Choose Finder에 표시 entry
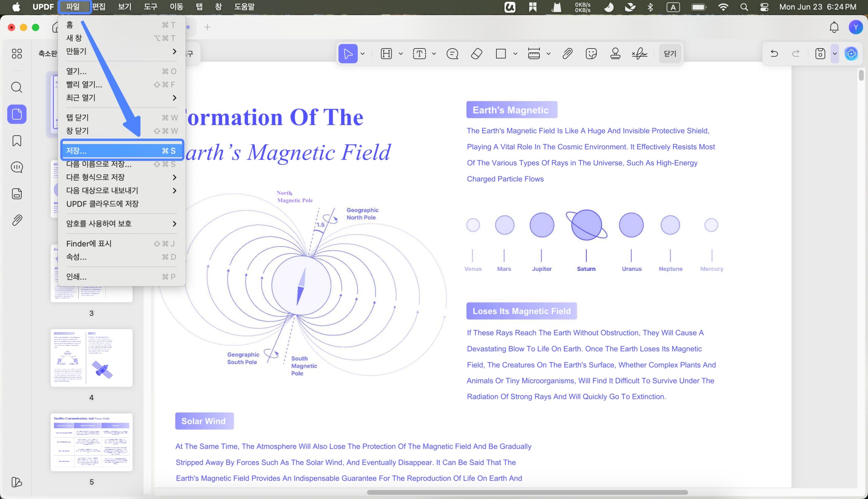This screenshot has height=499, width=868. [122, 244]
